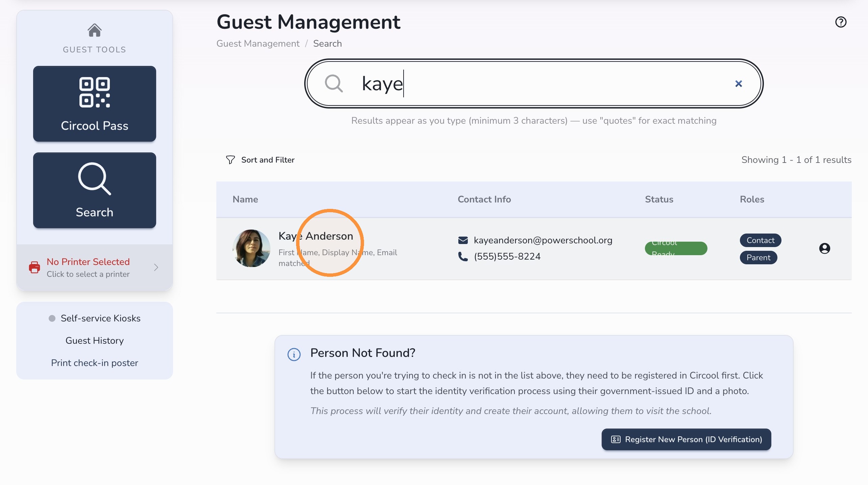The width and height of the screenshot is (868, 485).
Task: Click the Roles column header
Action: point(752,199)
